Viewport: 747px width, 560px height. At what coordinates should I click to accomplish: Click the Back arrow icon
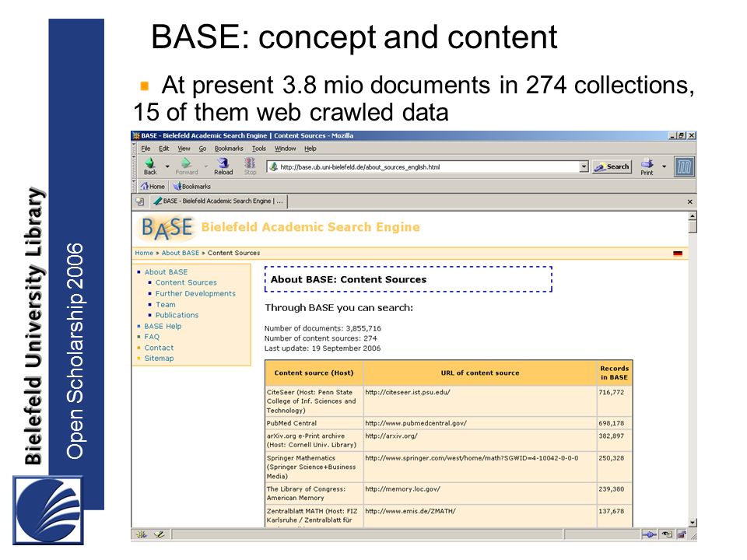click(150, 163)
